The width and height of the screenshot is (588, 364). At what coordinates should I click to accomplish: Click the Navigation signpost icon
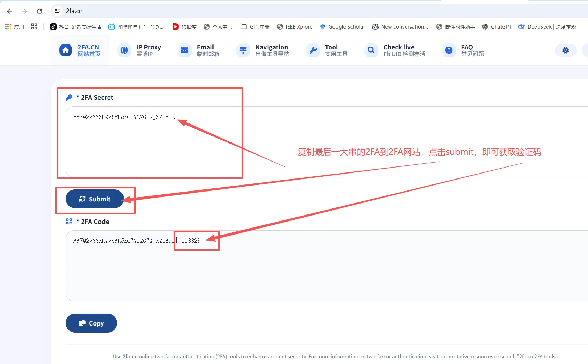click(x=243, y=50)
